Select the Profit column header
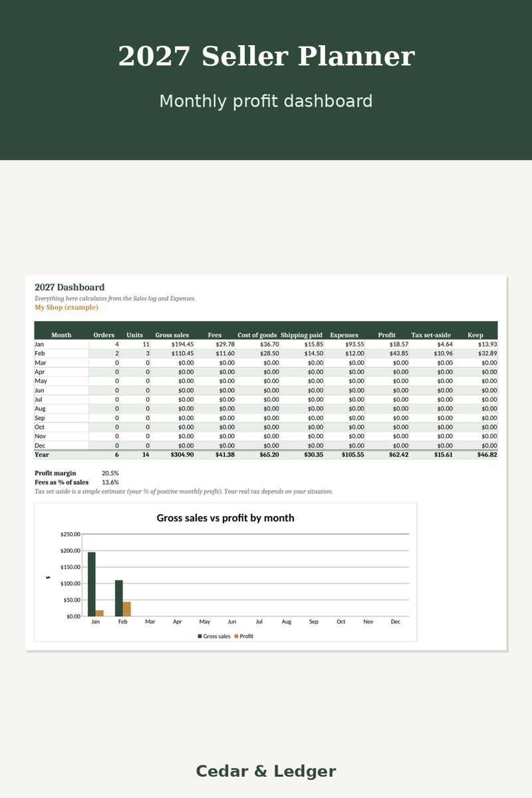 [x=386, y=335]
